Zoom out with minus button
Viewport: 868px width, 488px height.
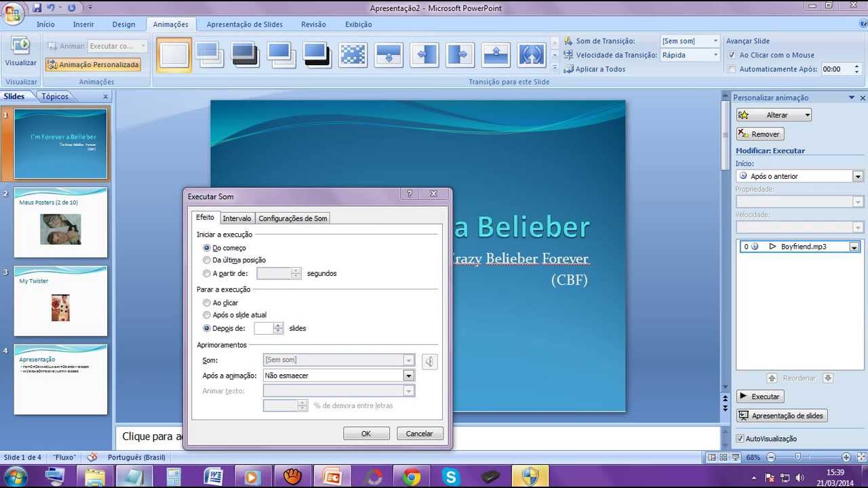tap(770, 457)
